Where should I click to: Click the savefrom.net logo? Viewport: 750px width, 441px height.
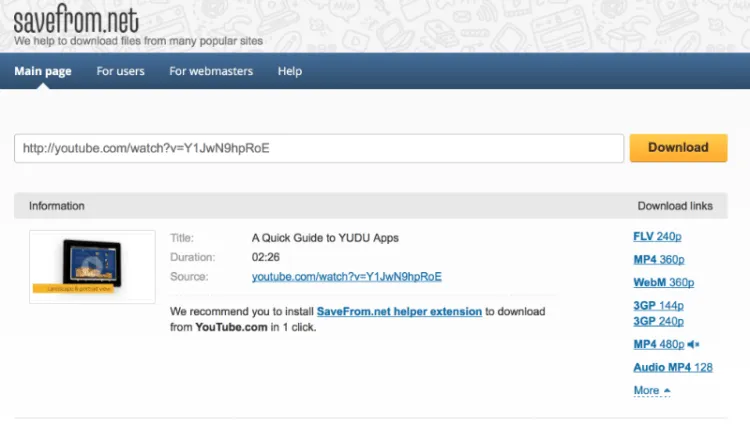76,19
